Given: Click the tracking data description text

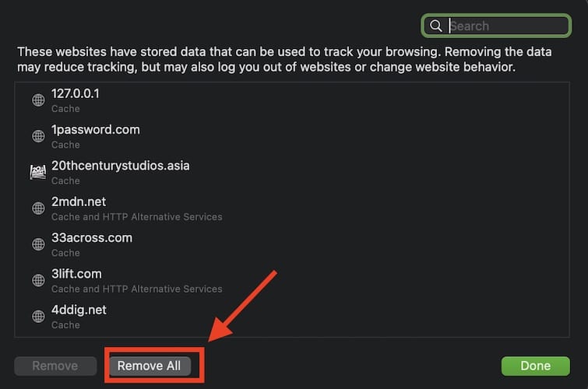Looking at the screenshot, I should point(284,59).
